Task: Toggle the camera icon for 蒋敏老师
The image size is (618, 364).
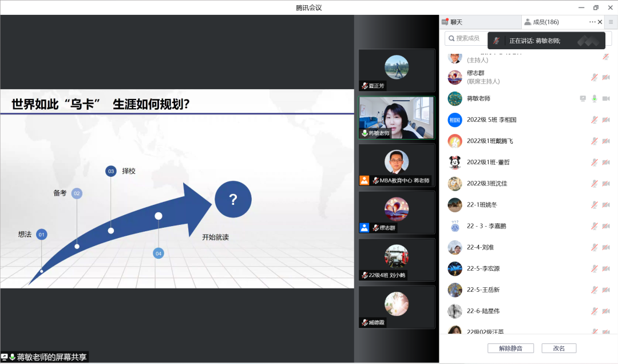Action: (x=606, y=98)
